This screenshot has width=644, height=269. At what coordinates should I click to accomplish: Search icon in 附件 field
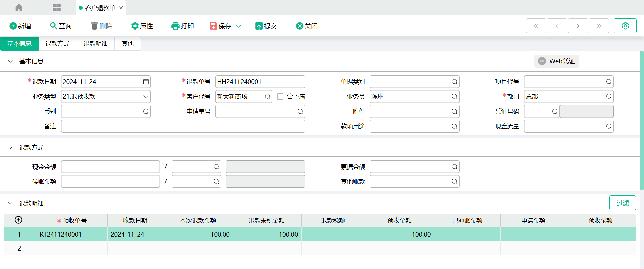coord(454,111)
